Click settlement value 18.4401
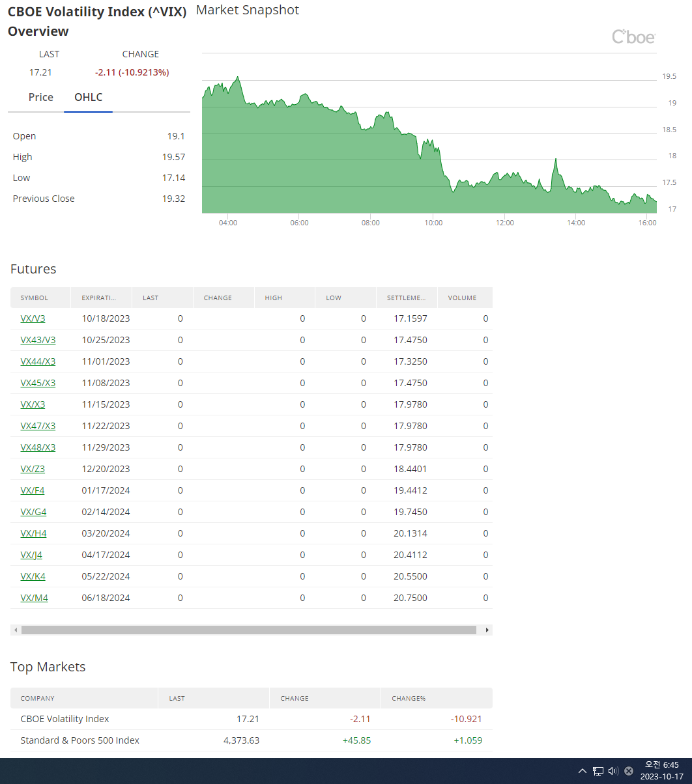Image resolution: width=692 pixels, height=784 pixels. pos(411,469)
